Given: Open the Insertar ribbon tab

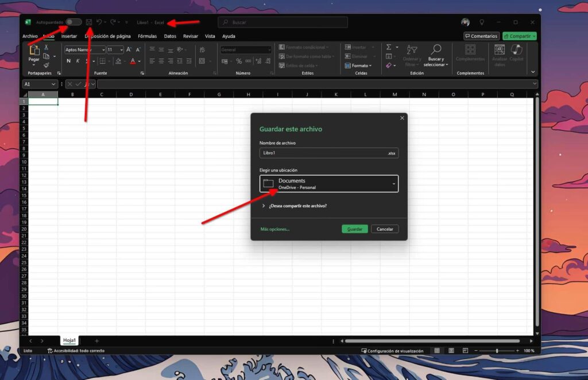Looking at the screenshot, I should (x=69, y=36).
